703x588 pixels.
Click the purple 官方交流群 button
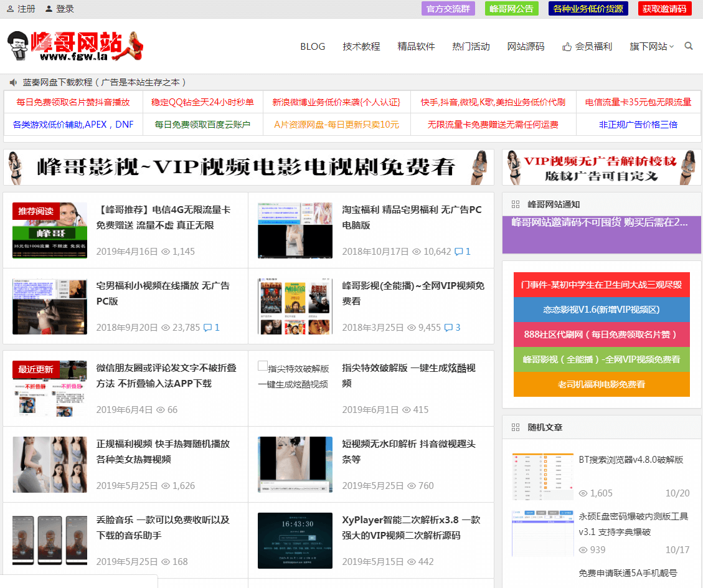(x=448, y=9)
